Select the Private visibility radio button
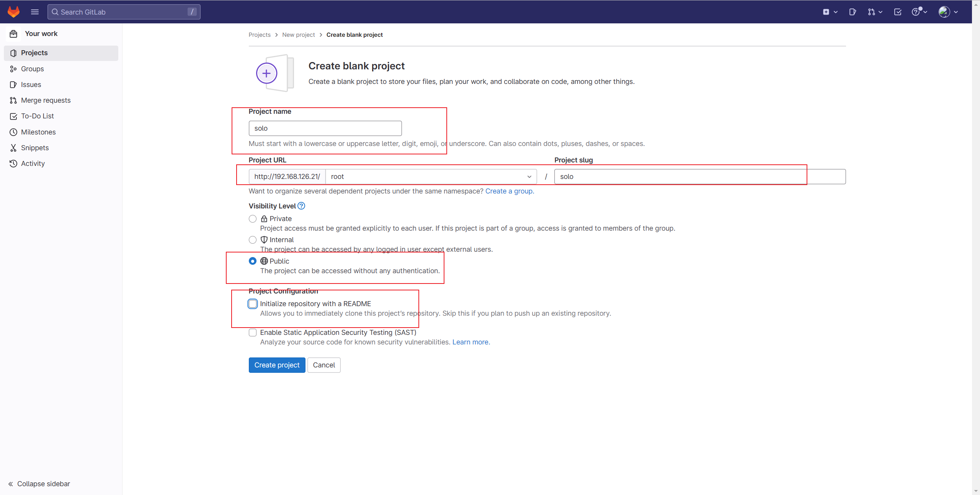This screenshot has width=980, height=495. 253,218
